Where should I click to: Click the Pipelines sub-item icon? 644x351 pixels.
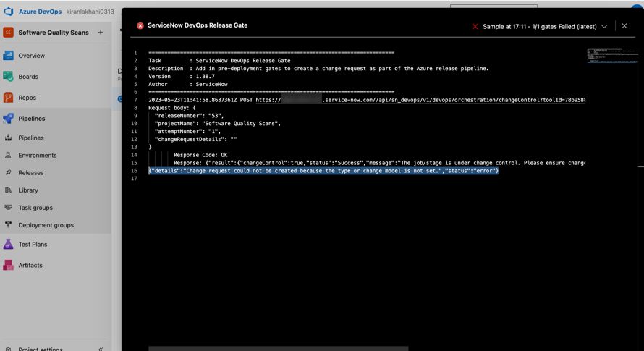(x=8, y=138)
